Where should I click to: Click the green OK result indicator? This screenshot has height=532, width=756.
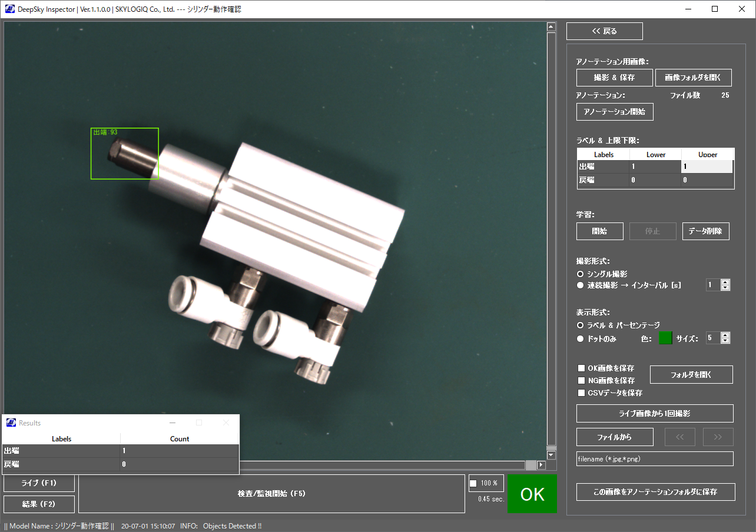(x=532, y=494)
